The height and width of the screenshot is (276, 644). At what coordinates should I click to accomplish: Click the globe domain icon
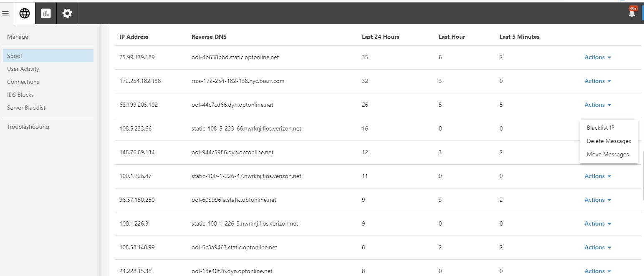[25, 13]
